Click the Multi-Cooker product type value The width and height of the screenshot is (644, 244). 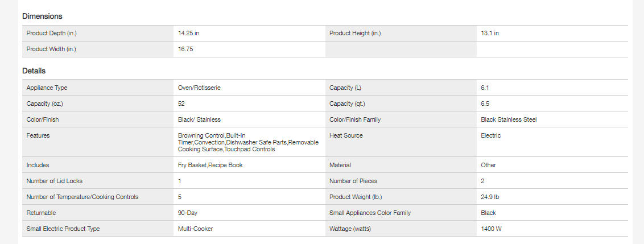point(195,229)
